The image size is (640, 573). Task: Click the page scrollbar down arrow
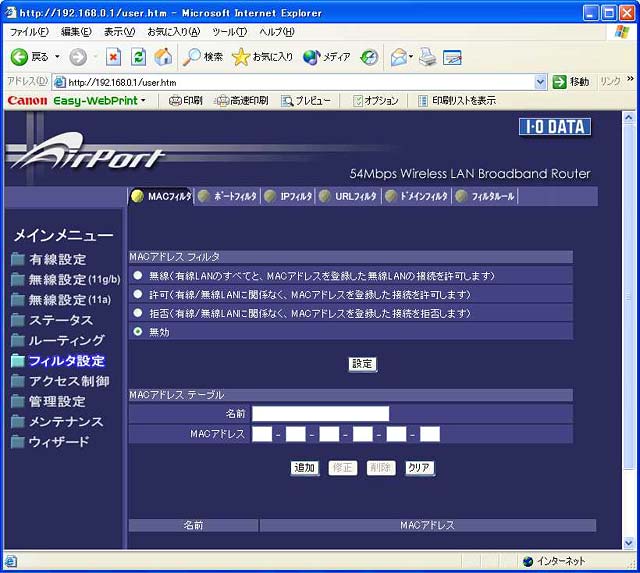click(629, 542)
